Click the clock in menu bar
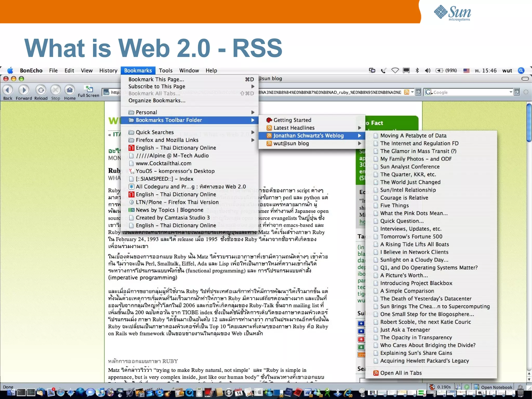This screenshot has height=399, width=532. tap(486, 70)
